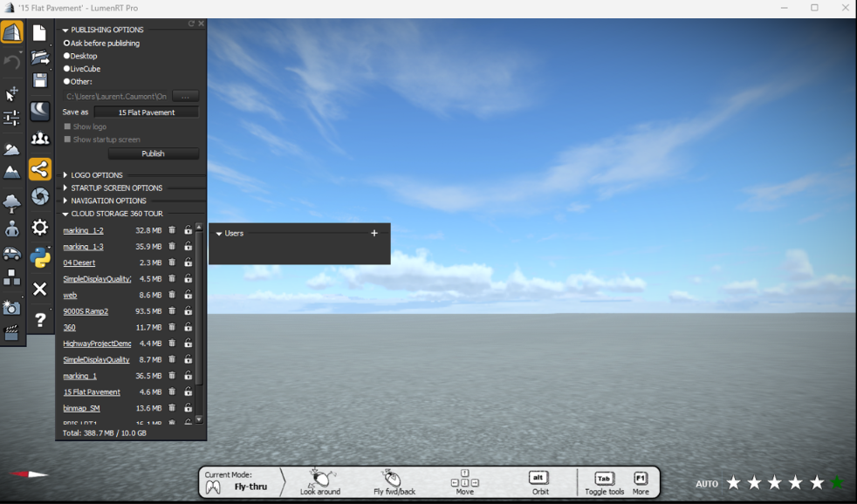This screenshot has width=857, height=504.
Task: Click the orange share publish icon
Action: 40,169
